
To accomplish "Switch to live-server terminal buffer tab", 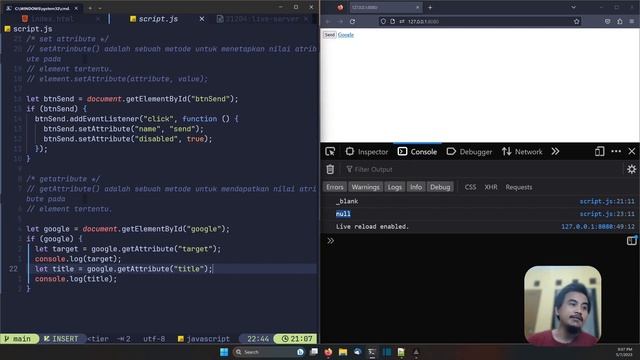I will pos(261,19).
